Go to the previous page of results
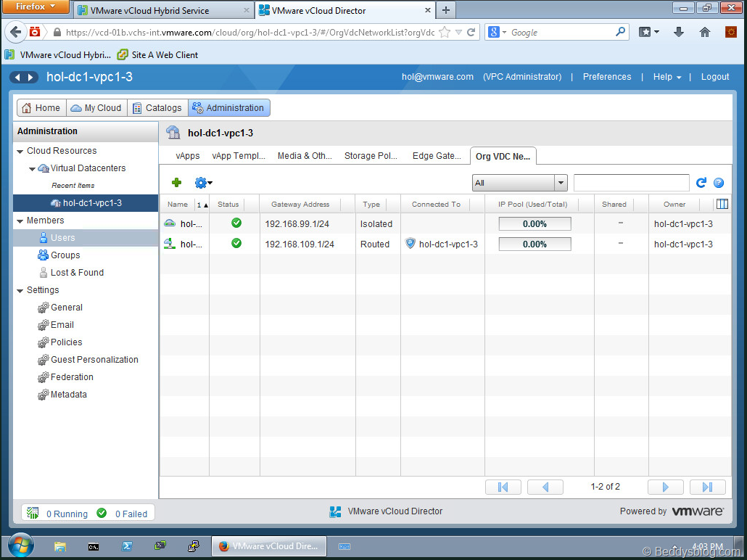The height and width of the screenshot is (560, 747). point(545,487)
